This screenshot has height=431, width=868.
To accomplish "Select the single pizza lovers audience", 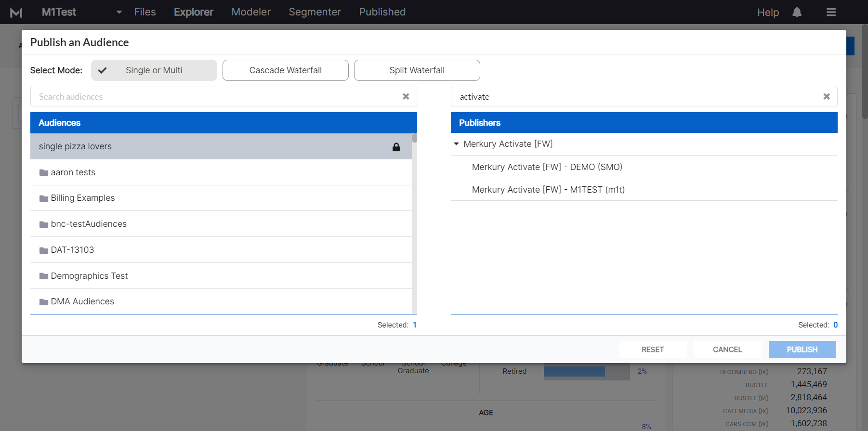I will click(x=221, y=146).
